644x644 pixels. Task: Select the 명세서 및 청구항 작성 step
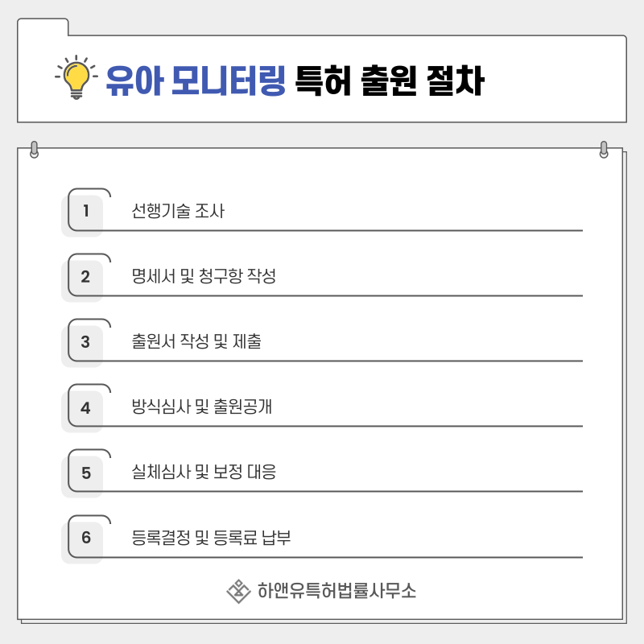click(204, 277)
